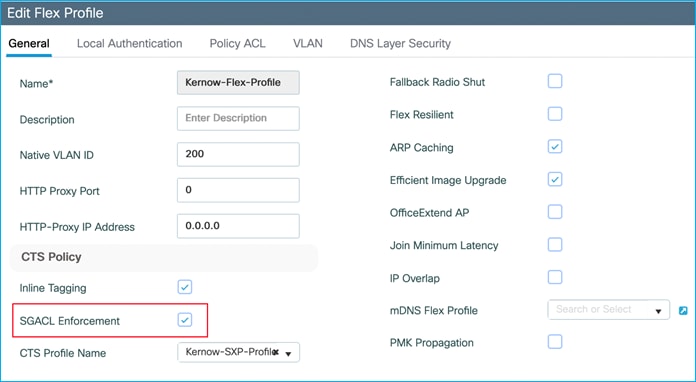Open mDNS Flex Profile external link icon
This screenshot has width=696, height=382.
pos(683,311)
